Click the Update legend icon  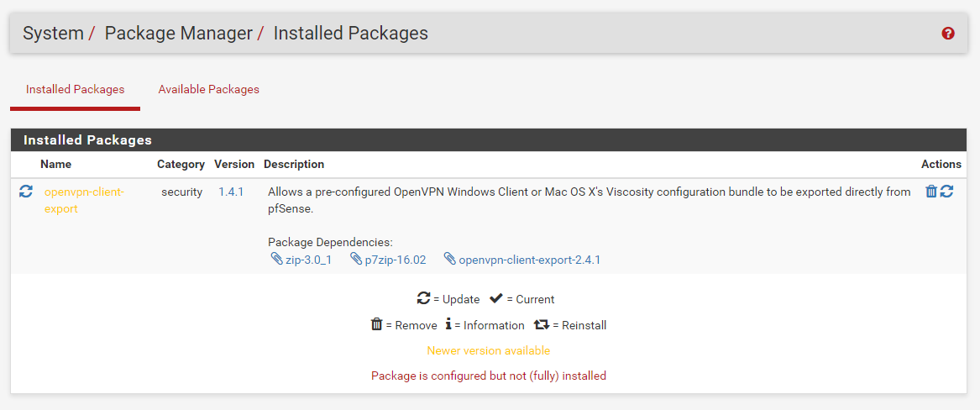(x=424, y=298)
